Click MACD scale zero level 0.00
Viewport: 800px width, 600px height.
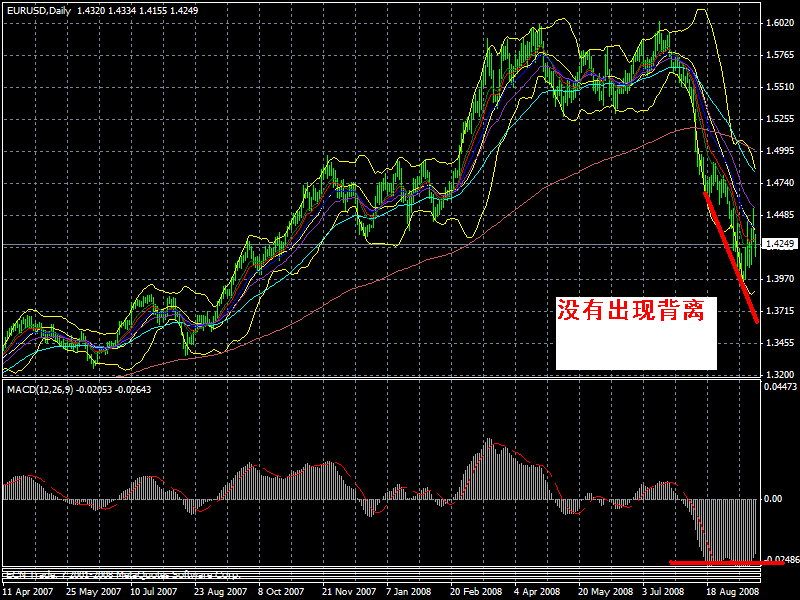pyautogui.click(x=773, y=499)
